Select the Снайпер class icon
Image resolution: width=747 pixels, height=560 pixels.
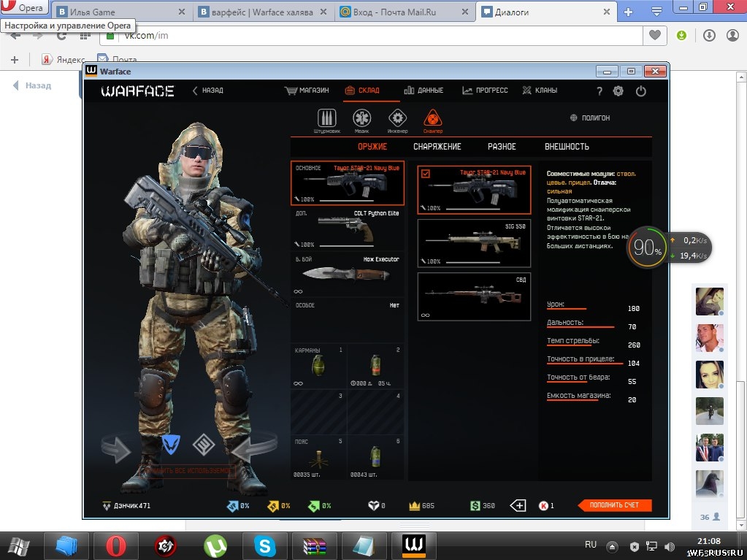pyautogui.click(x=432, y=118)
